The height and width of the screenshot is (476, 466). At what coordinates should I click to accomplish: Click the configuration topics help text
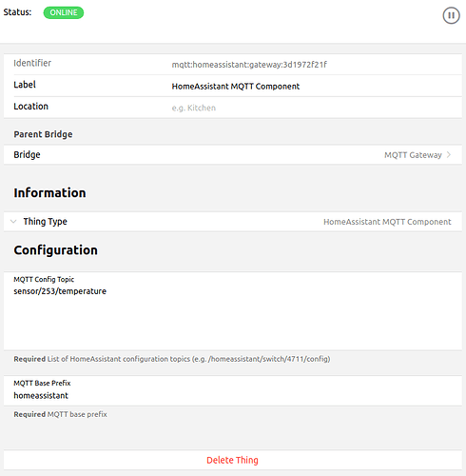[172, 359]
